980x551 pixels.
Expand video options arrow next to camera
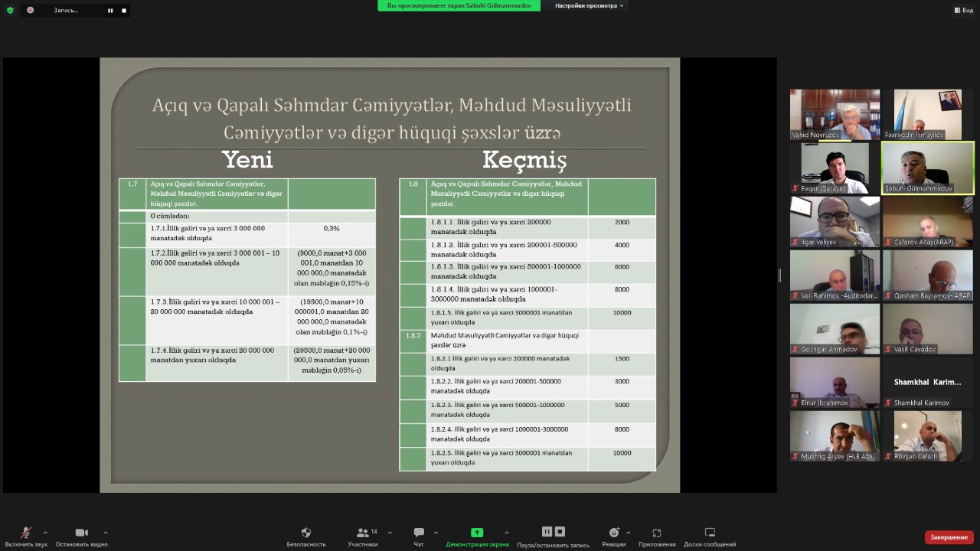point(105,533)
